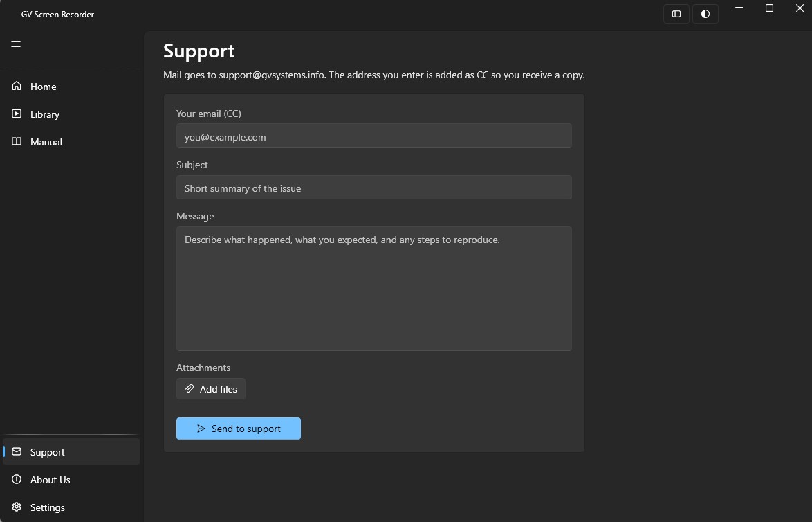
Task: Toggle sidebar panel layout button in the title bar
Action: pyautogui.click(x=676, y=14)
